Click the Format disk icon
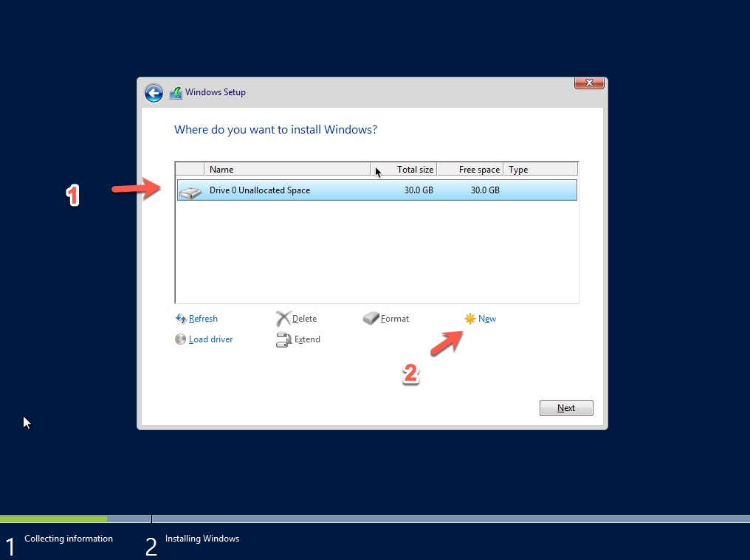Image resolution: width=750 pixels, height=560 pixels. pos(371,318)
